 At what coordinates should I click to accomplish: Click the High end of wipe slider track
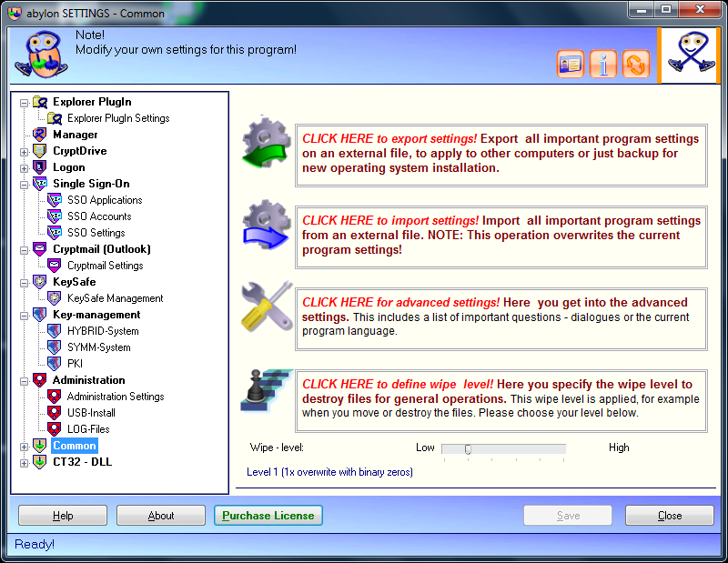[563, 448]
